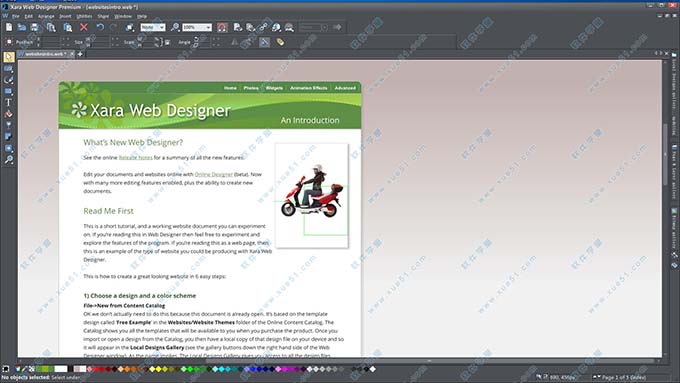
Task: Select the freehand drawing tool
Action: 9,80
